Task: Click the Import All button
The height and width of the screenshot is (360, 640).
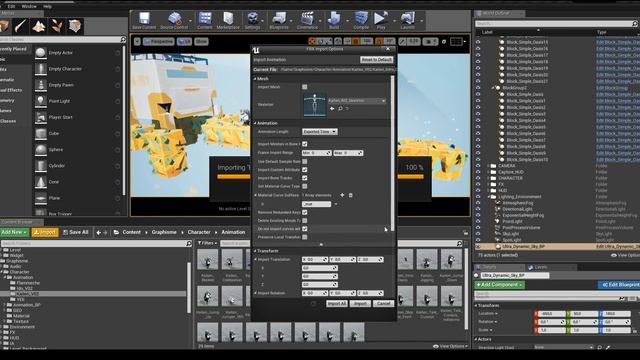Action: tap(337, 304)
